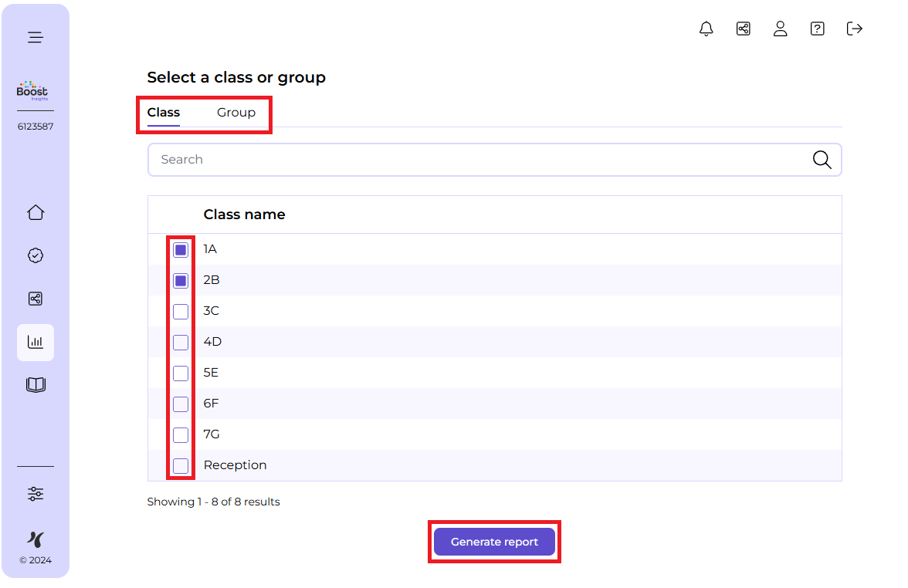Uncheck the 1A class checkbox
This screenshot has height=588, width=908.
[x=181, y=250]
